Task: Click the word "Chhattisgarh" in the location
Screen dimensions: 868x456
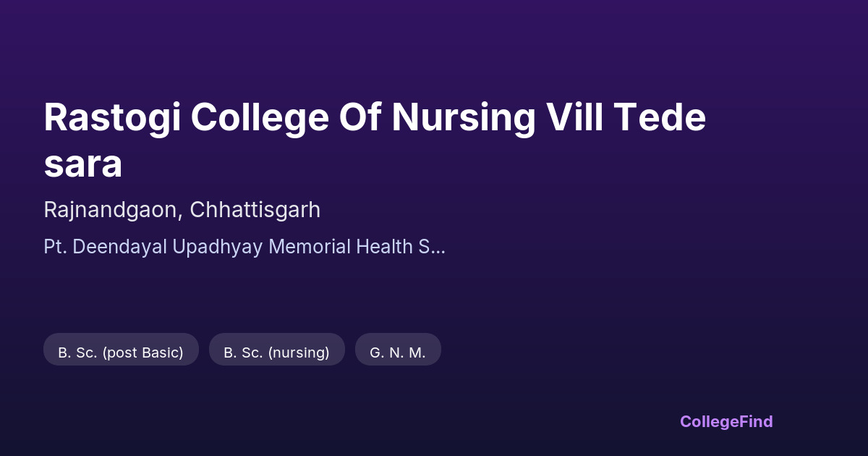Action: 255,210
